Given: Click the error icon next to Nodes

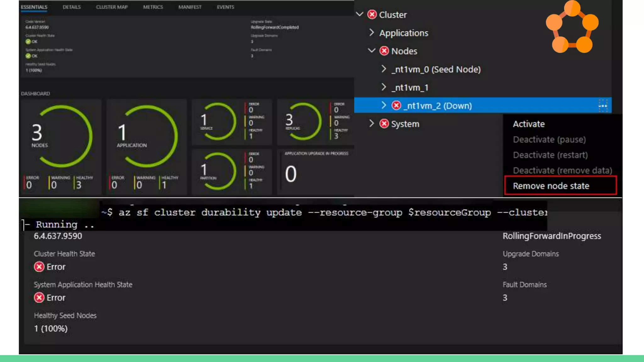Looking at the screenshot, I should point(384,51).
